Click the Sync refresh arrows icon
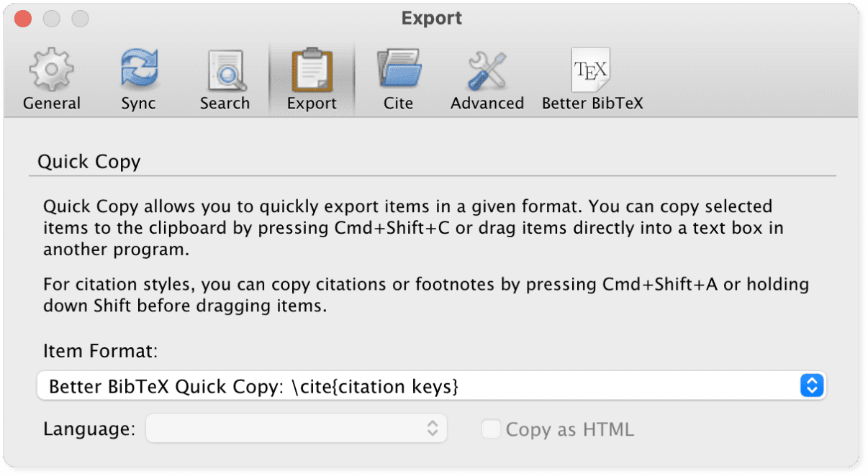 tap(138, 68)
